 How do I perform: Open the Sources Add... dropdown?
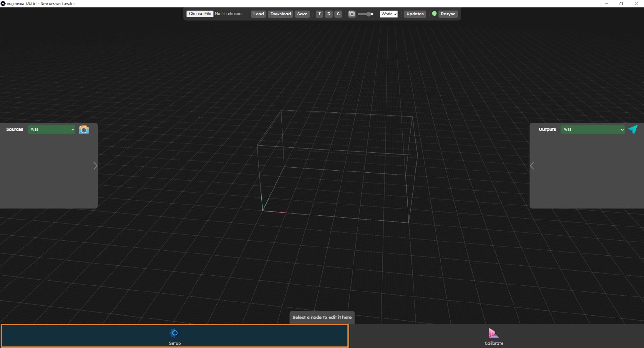pyautogui.click(x=52, y=129)
